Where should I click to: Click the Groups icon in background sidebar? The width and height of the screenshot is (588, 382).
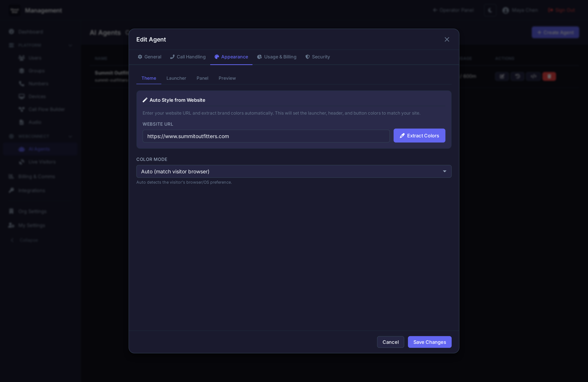pyautogui.click(x=22, y=71)
